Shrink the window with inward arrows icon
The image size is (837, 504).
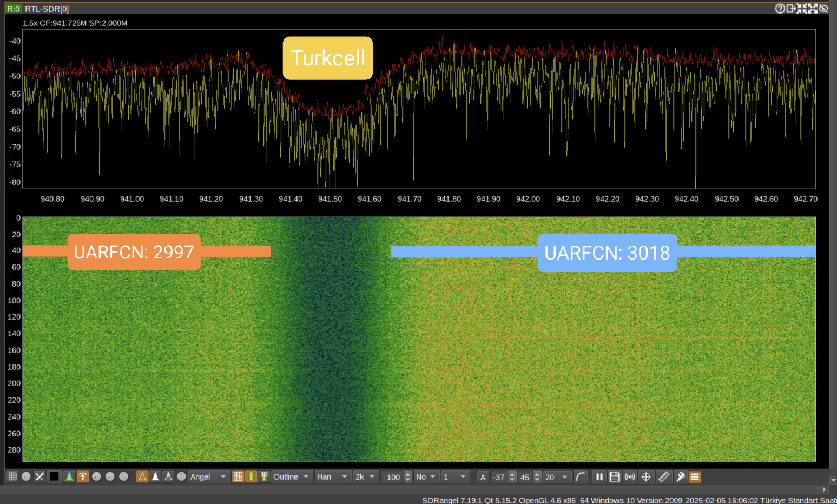802,9
